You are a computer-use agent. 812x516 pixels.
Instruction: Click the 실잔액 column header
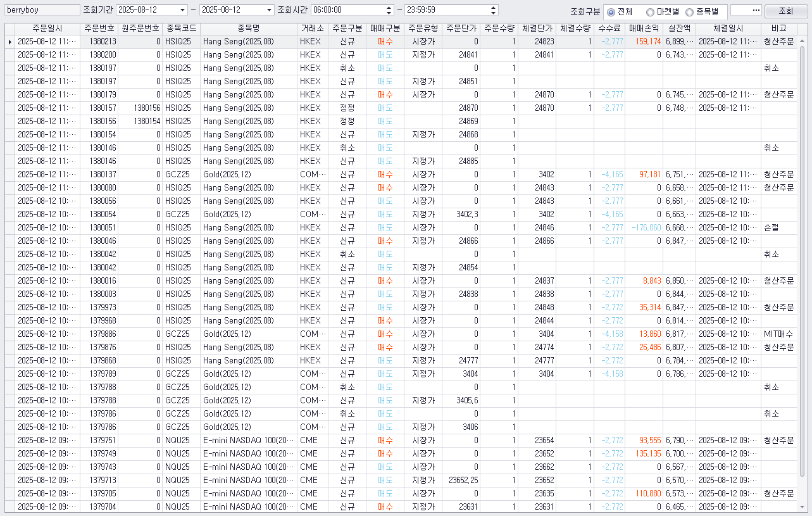click(679, 28)
